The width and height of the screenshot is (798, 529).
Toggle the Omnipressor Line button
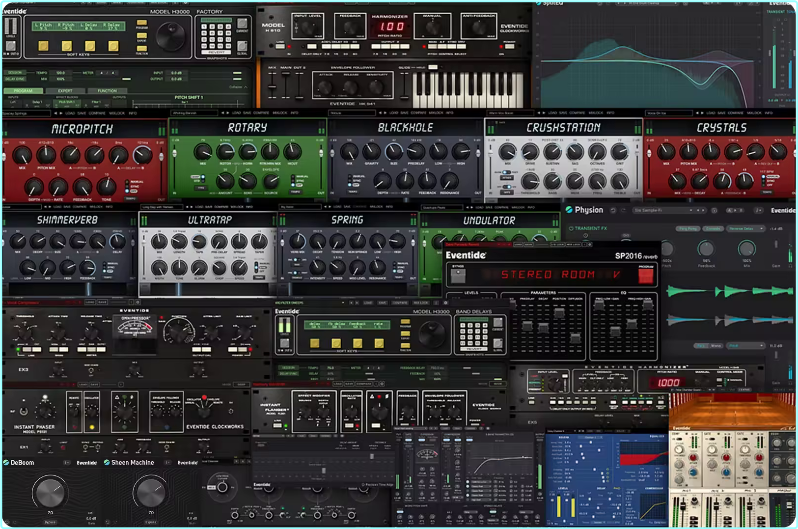point(31,349)
